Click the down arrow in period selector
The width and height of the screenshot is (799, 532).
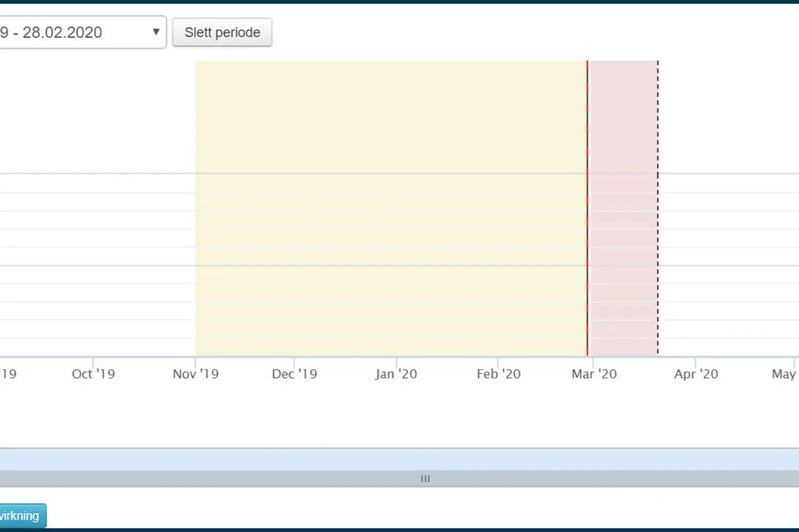click(x=156, y=32)
